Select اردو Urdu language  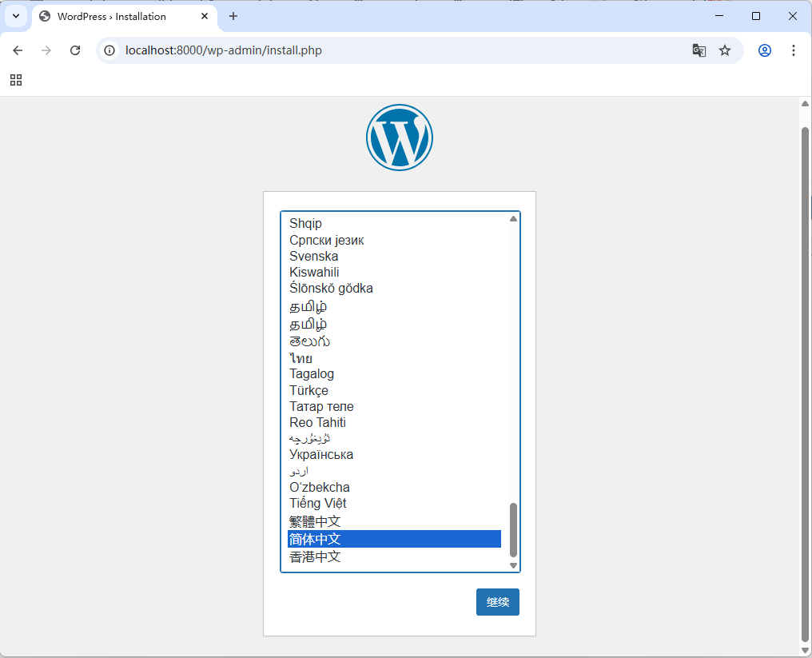(x=394, y=471)
